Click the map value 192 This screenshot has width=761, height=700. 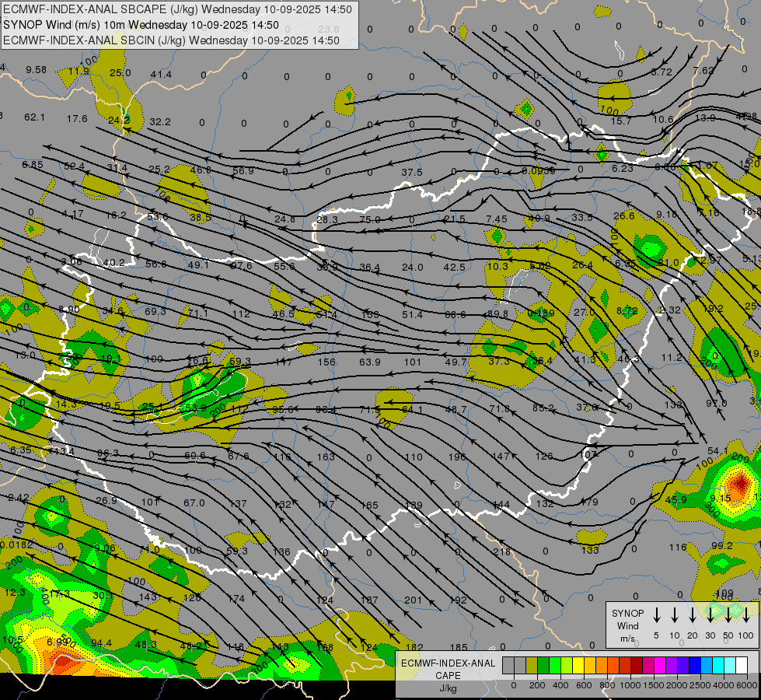458,600
